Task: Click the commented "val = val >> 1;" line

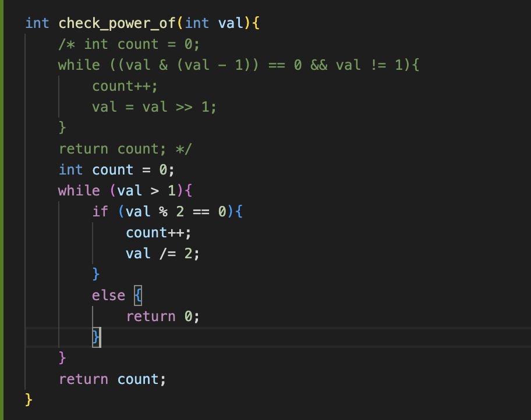Action: 154,107
